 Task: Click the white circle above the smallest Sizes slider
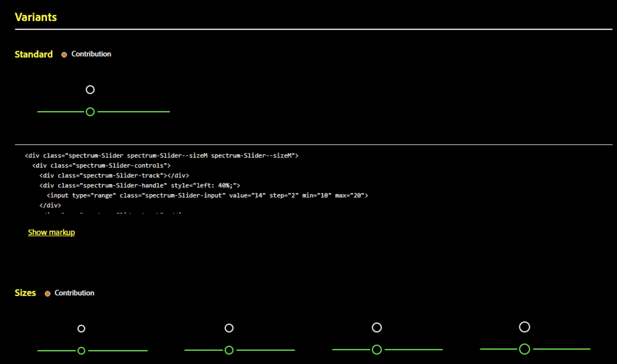81,329
